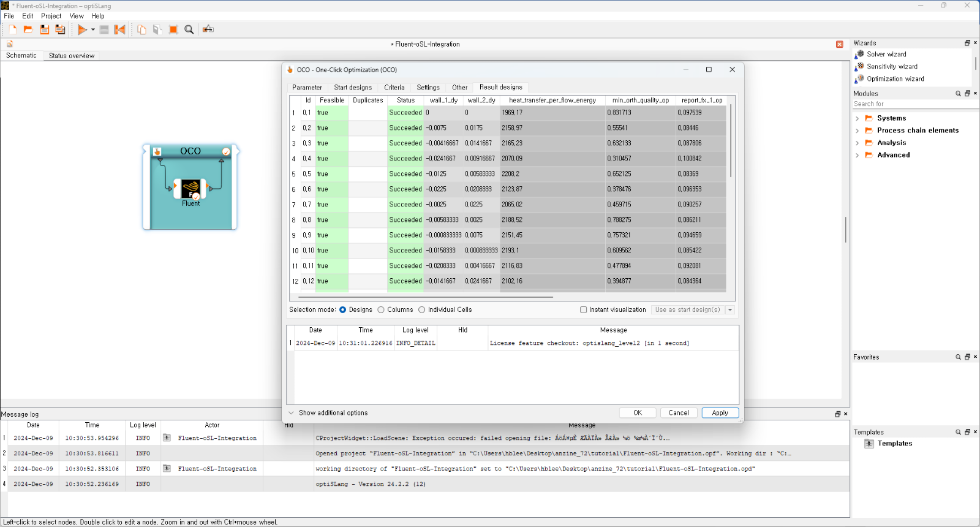Click the gray Stop toolbar icon
980x527 pixels.
[104, 29]
